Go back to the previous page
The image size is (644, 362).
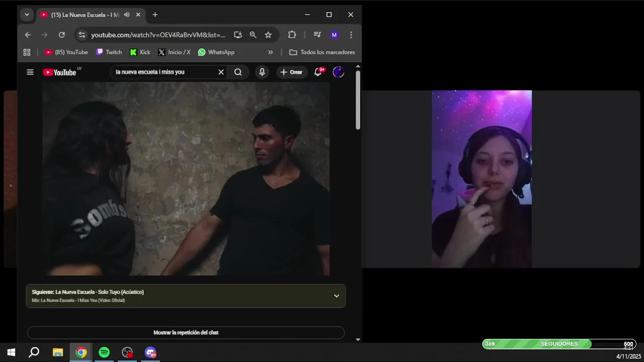click(x=28, y=35)
